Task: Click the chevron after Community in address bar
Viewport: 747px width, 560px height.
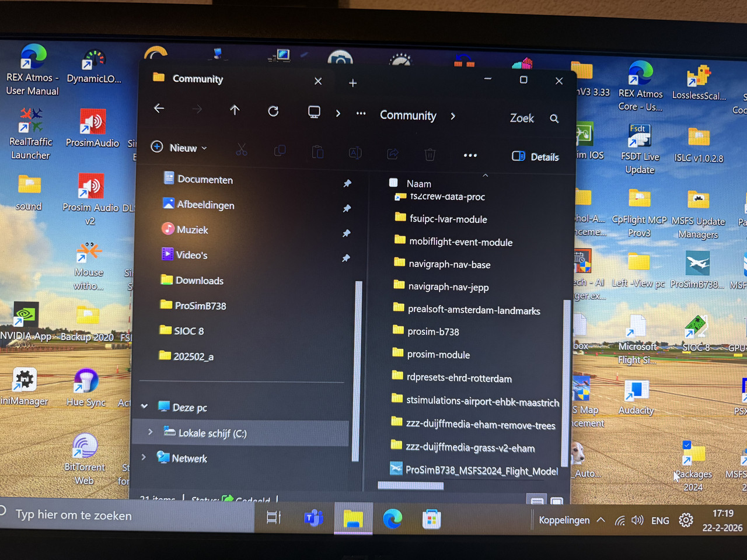Action: coord(453,116)
